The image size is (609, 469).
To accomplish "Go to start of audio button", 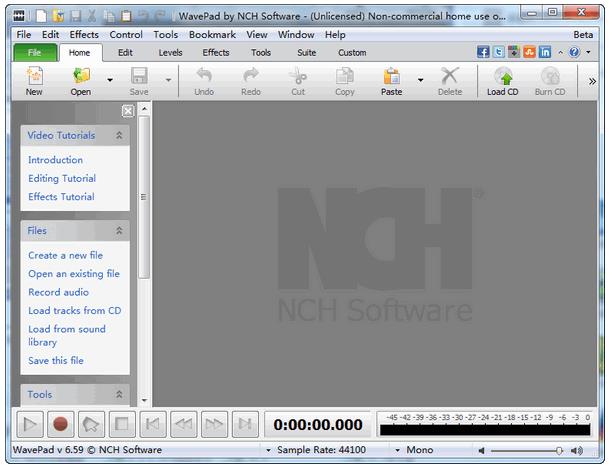I will coord(153,424).
